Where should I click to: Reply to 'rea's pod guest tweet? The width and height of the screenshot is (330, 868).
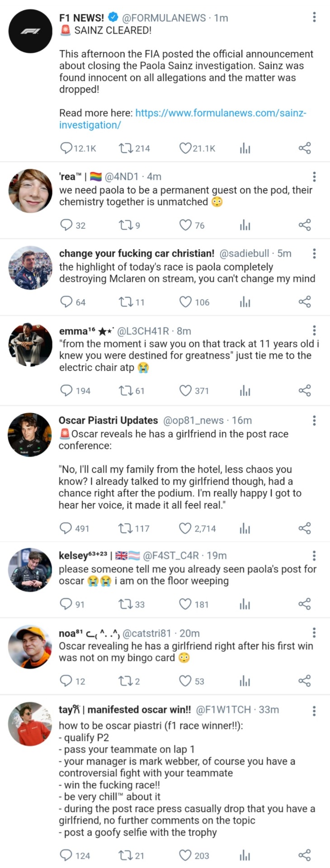tap(66, 225)
